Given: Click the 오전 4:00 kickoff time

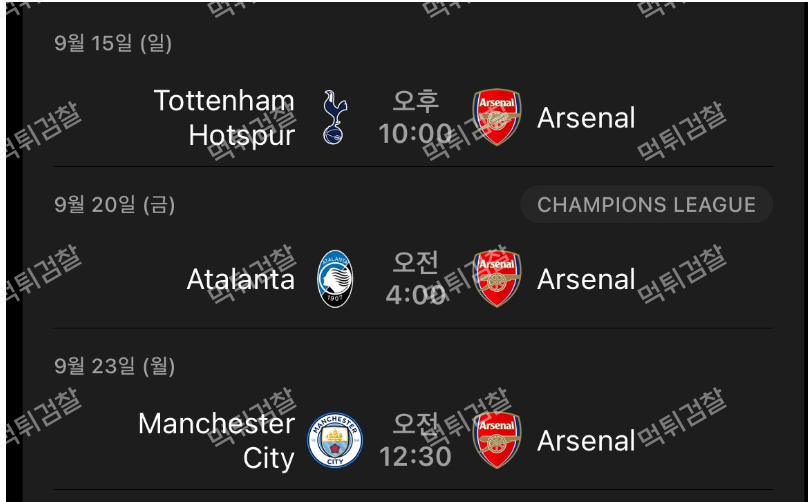Looking at the screenshot, I should [x=415, y=279].
